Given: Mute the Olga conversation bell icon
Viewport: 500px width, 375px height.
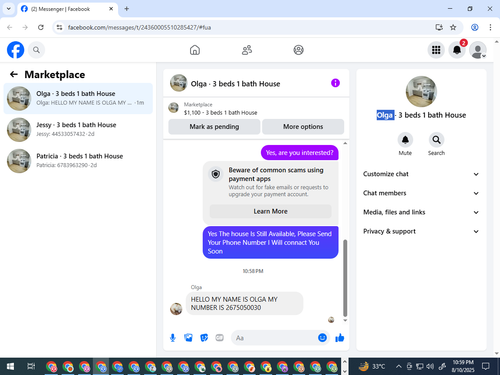Looking at the screenshot, I should click(x=405, y=140).
